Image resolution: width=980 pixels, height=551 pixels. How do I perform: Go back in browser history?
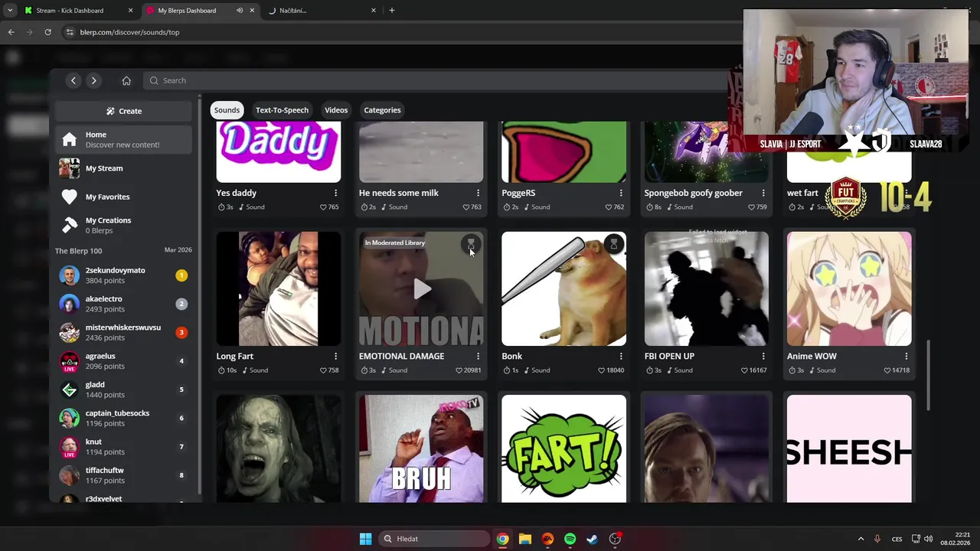(11, 32)
